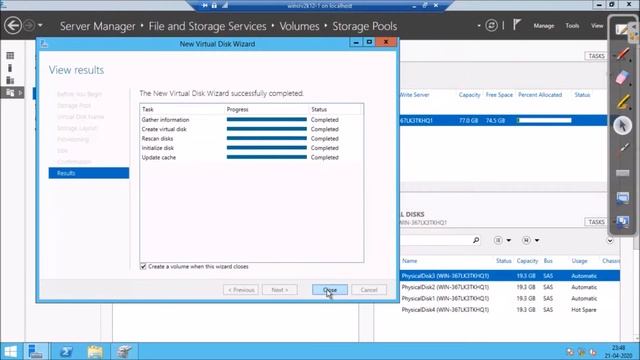Click the Update cache progress bar

point(267,157)
